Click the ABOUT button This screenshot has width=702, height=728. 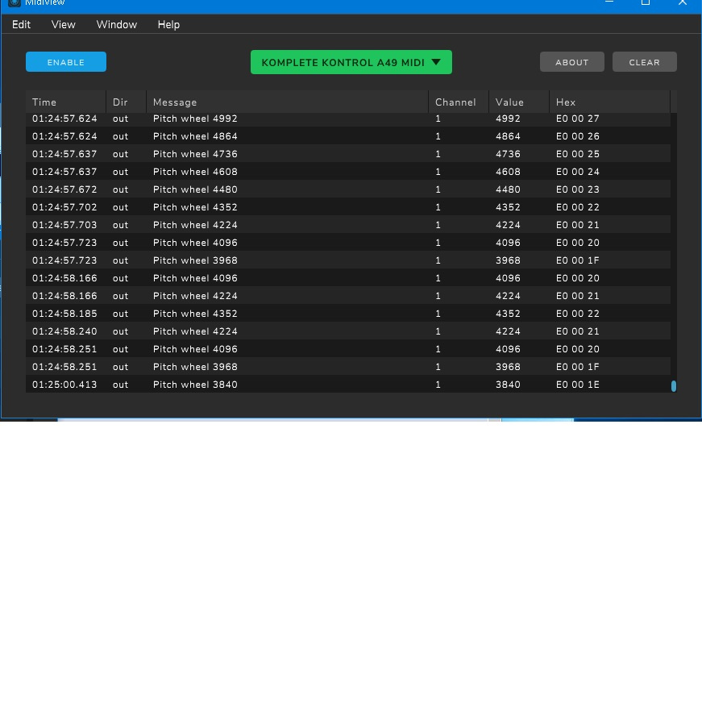[572, 62]
